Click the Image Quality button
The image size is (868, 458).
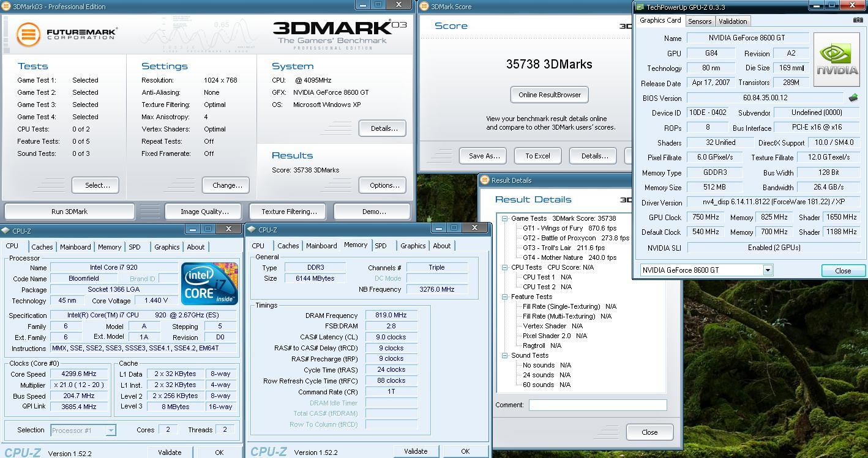[204, 212]
